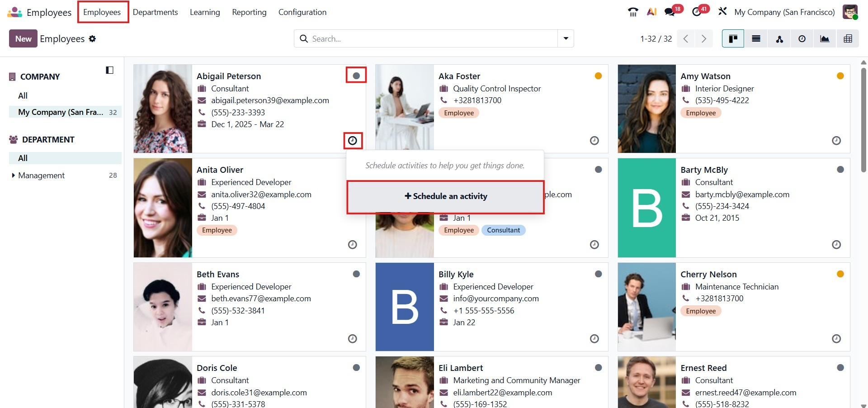Toggle the kanban view button
The width and height of the screenshot is (868, 408).
click(733, 39)
